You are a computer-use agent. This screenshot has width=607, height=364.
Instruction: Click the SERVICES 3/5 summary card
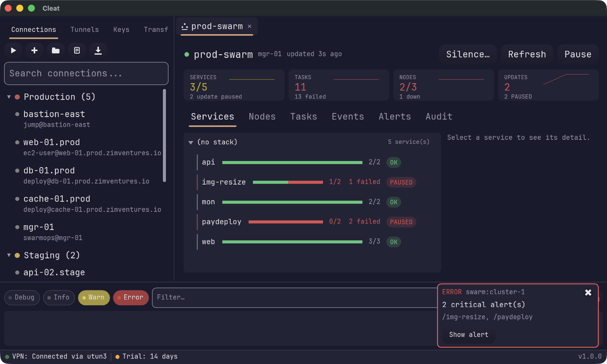[x=234, y=85]
